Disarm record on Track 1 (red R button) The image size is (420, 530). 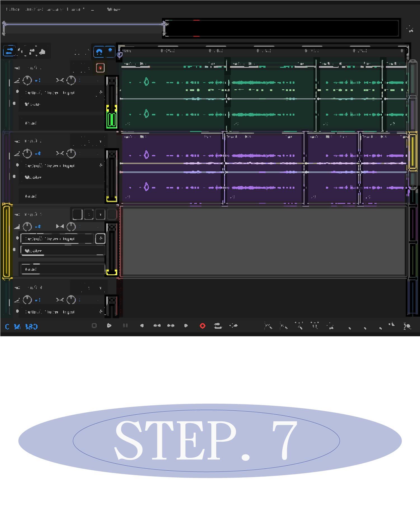pos(100,68)
